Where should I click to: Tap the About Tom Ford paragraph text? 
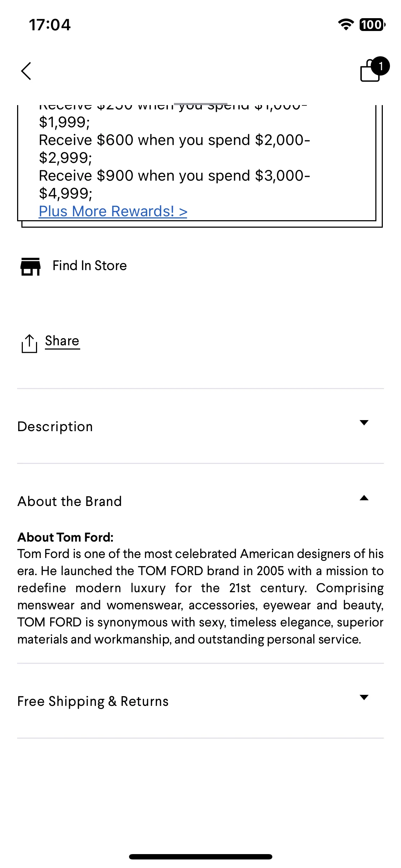[x=200, y=596]
